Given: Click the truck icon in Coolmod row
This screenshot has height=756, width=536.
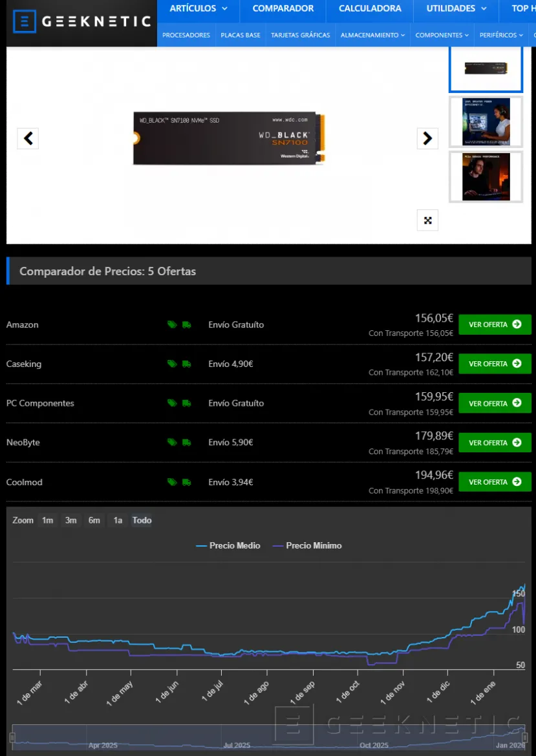Looking at the screenshot, I should pos(187,482).
